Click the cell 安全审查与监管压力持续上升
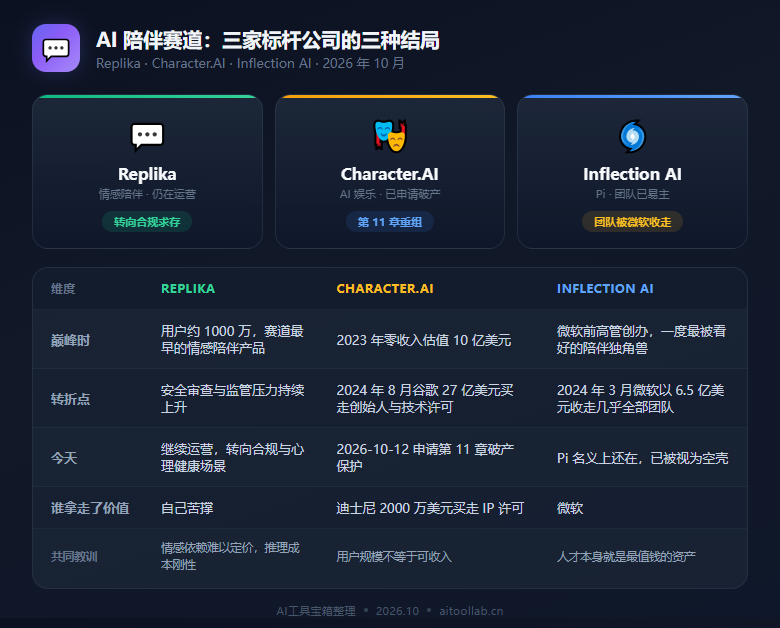780x628 pixels. (232, 399)
